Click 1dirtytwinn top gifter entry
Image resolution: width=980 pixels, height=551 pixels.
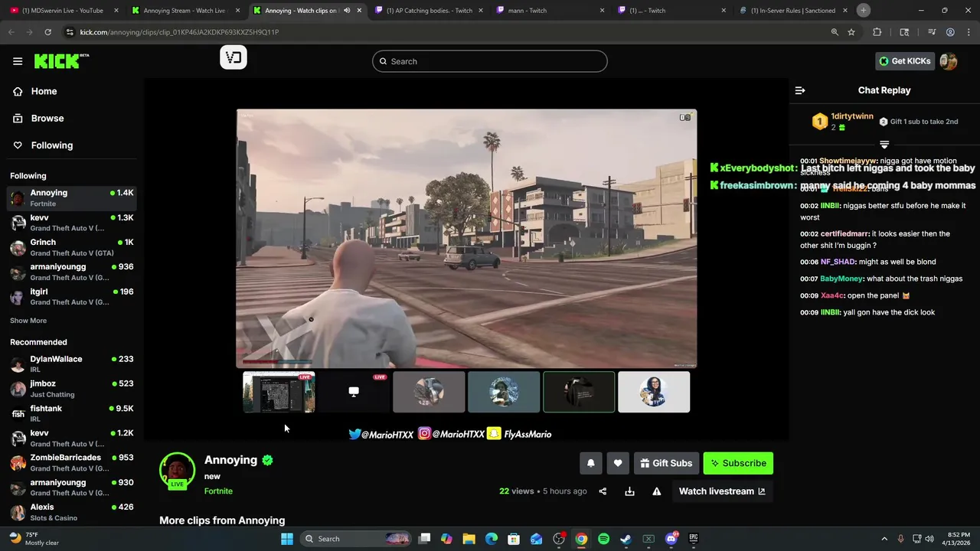tap(842, 122)
